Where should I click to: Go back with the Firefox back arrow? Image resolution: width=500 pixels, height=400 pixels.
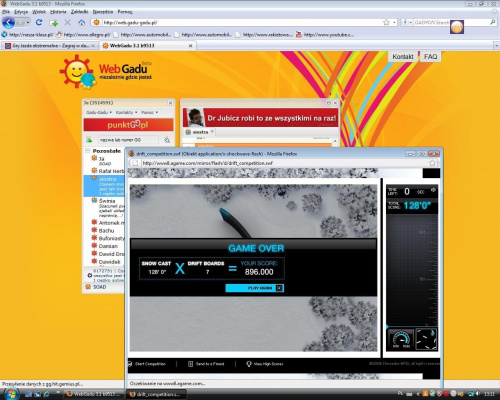pyautogui.click(x=9, y=23)
